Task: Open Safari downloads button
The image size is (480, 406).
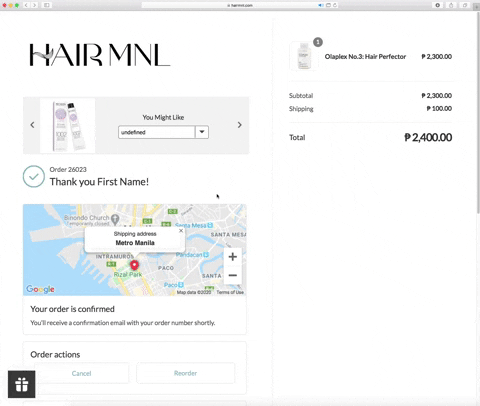Action: [438, 5]
